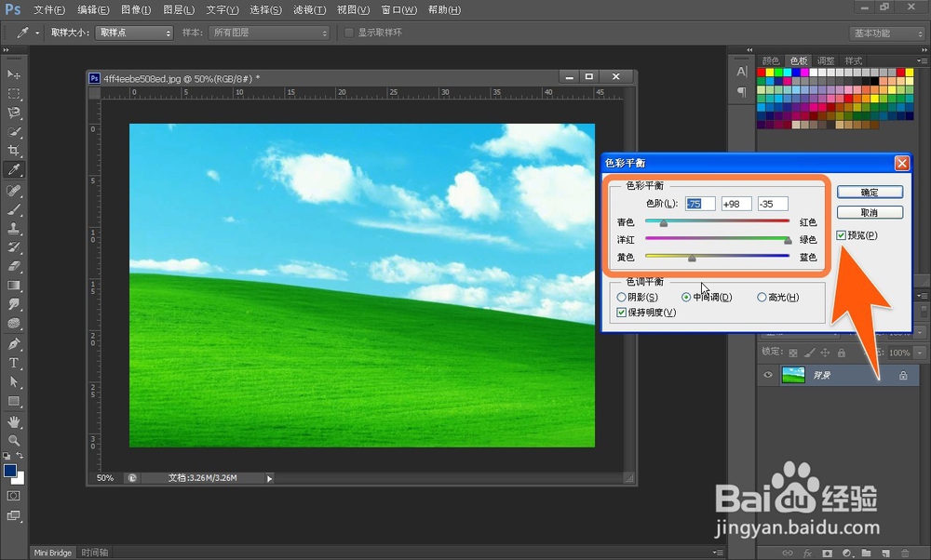Select the 中间调 (Midtones) radio button
This screenshot has height=560, width=931.
[686, 297]
